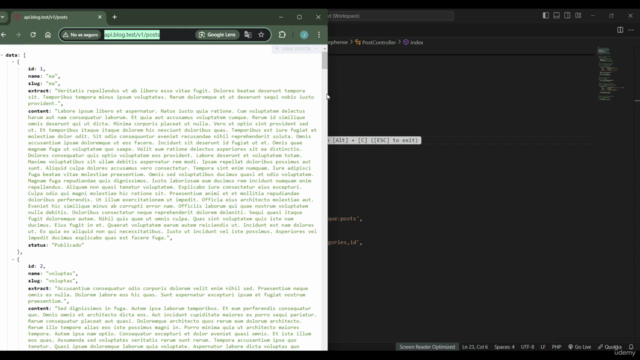This screenshot has width=640, height=360.
Task: Click the id 2 line in JSON
Action: coord(36,266)
